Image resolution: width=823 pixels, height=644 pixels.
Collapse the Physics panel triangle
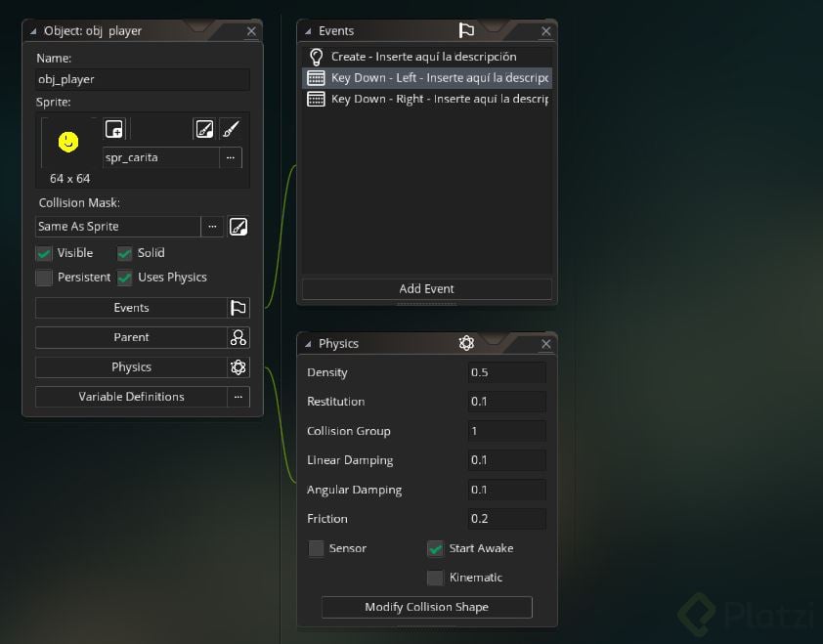tap(308, 344)
